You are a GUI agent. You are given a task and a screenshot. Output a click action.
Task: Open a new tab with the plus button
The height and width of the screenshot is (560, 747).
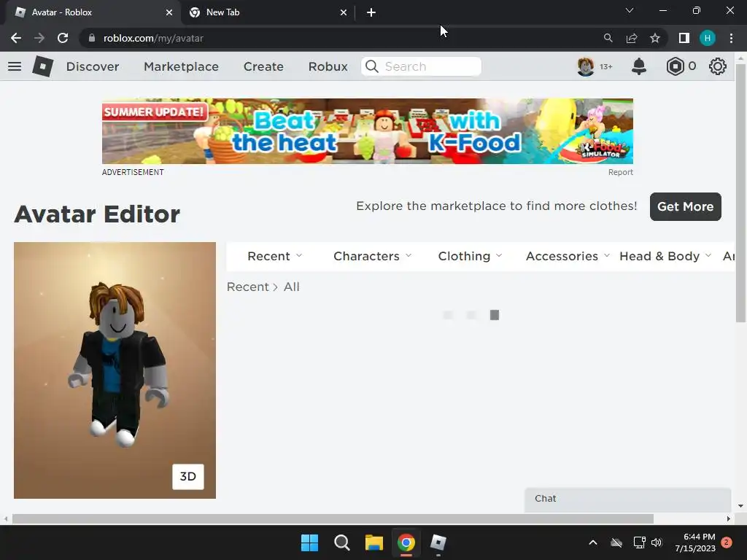click(x=371, y=12)
